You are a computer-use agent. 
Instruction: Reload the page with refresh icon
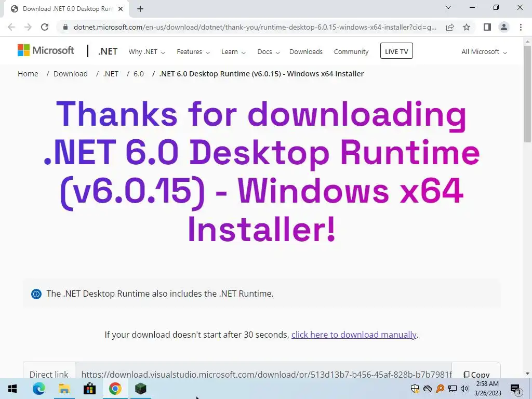[45, 27]
